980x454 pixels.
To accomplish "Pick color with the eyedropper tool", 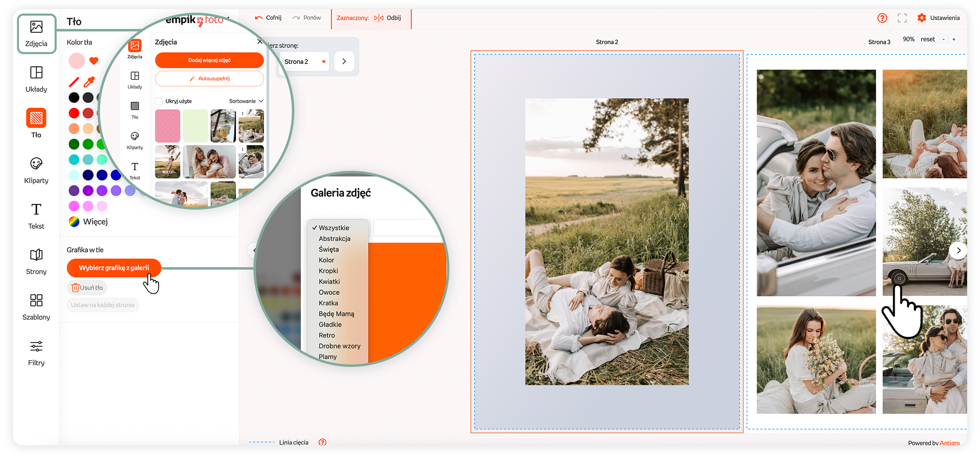I will (89, 82).
